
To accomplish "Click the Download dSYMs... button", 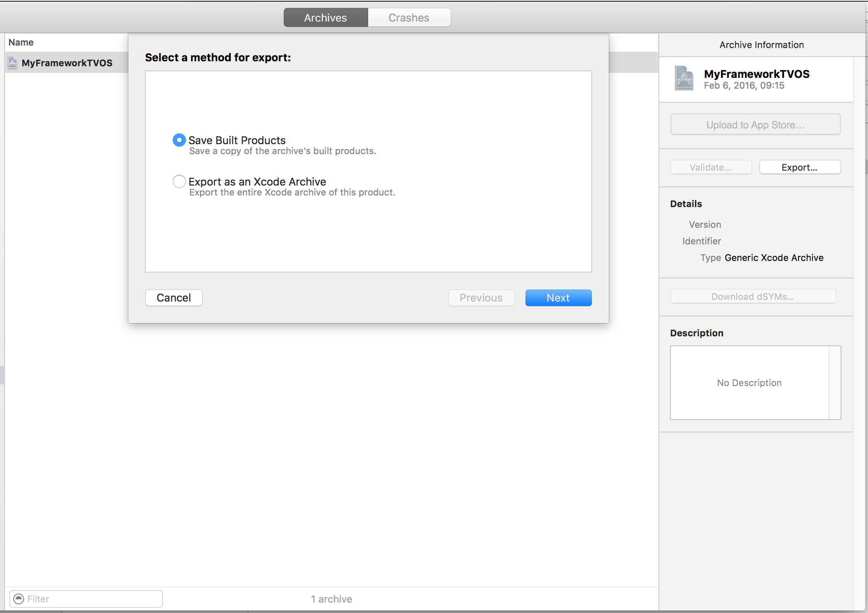I will 753,297.
